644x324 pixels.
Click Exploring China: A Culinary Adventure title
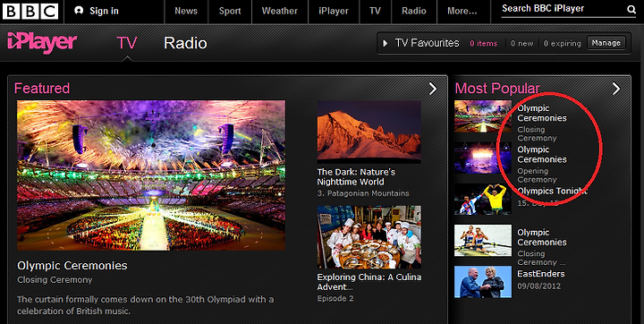point(369,282)
